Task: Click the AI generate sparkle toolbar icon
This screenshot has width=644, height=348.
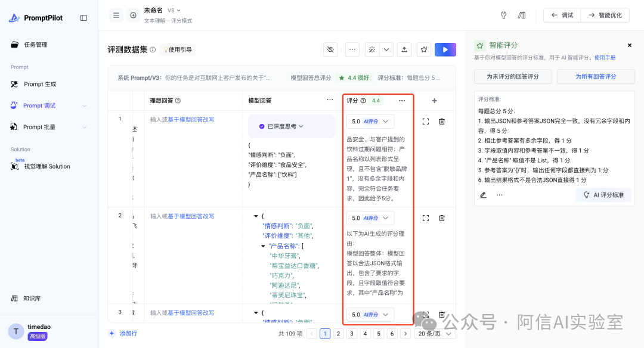Action: point(372,49)
